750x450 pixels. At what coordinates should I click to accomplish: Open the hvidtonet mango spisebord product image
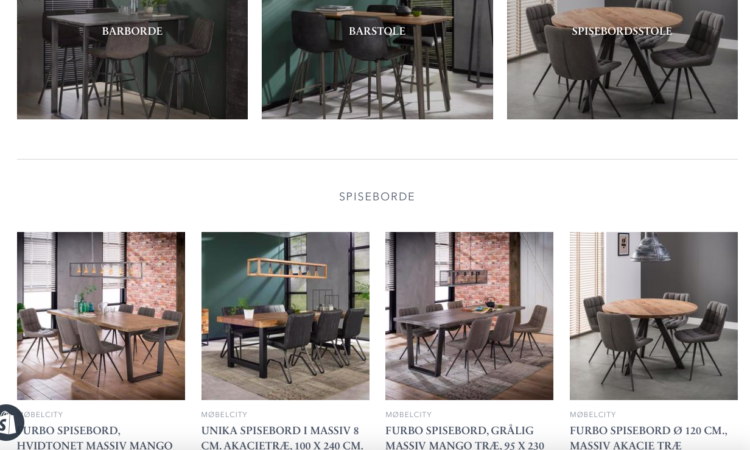click(101, 316)
